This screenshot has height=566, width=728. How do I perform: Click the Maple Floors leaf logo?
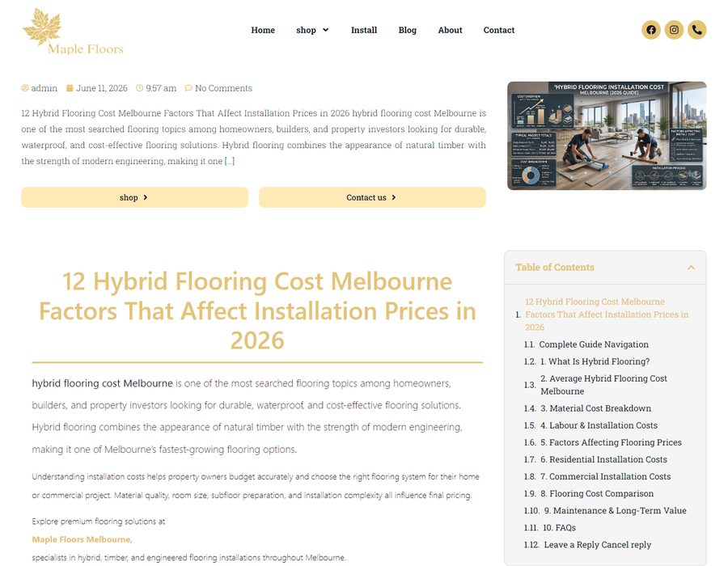pos(74,32)
